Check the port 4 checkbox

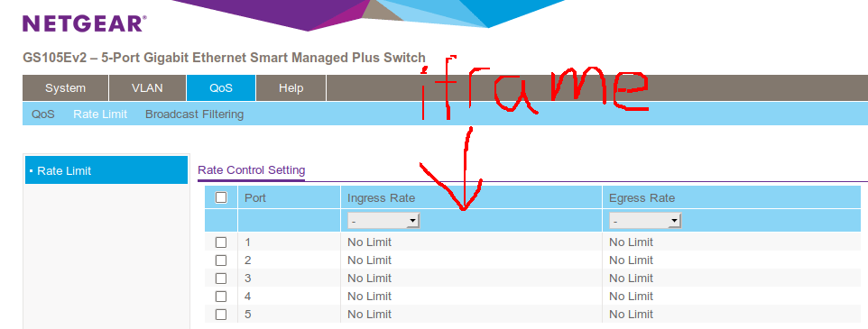[221, 296]
